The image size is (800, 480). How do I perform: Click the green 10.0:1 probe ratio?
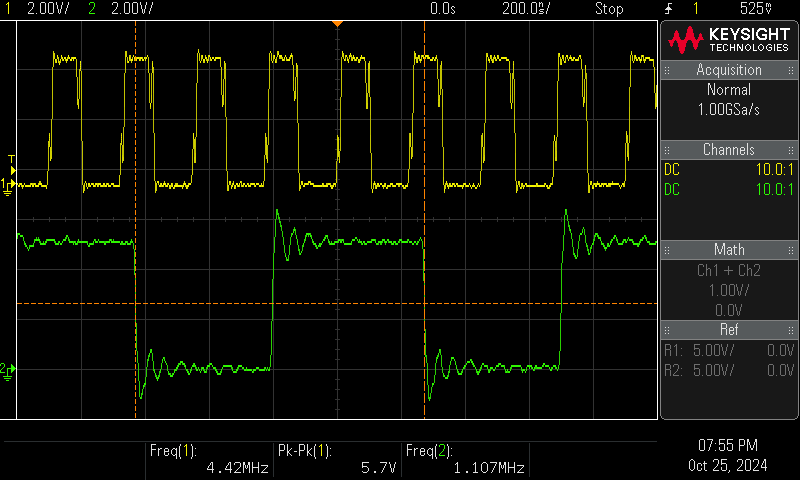point(774,189)
